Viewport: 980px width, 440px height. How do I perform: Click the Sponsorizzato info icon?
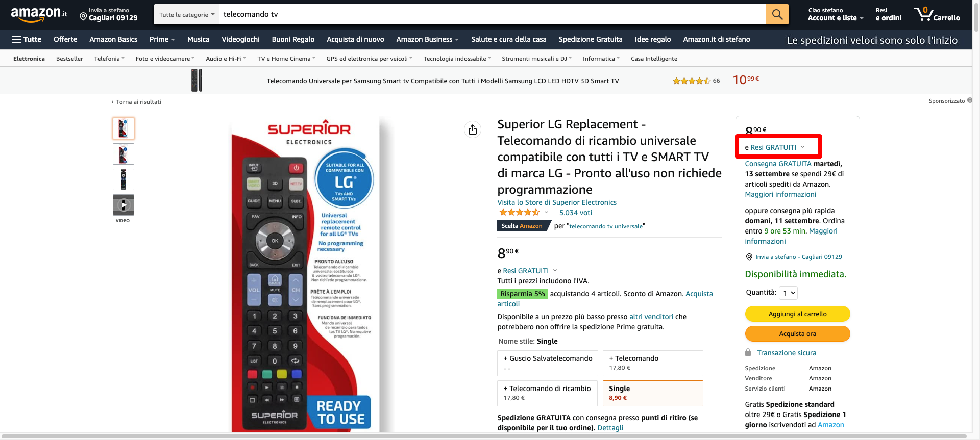click(x=970, y=100)
